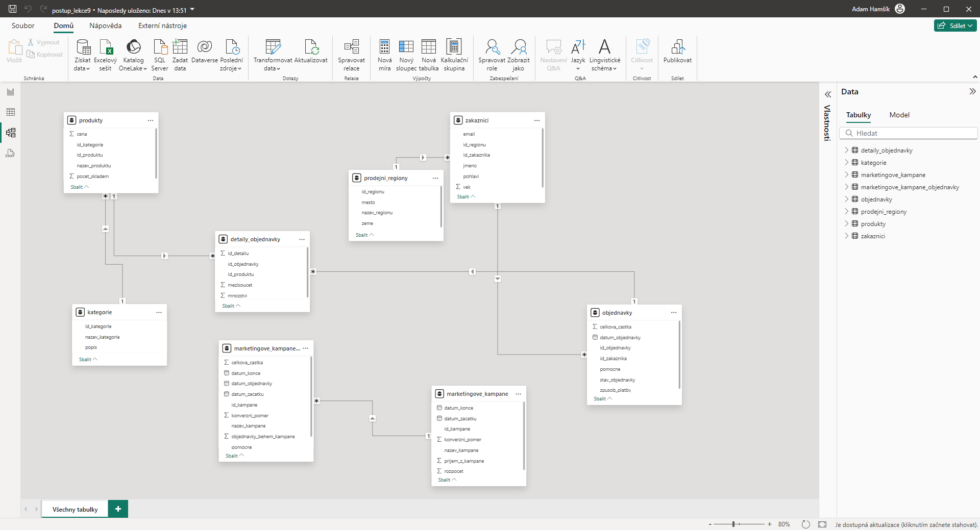Zoom out with the minus button
The height and width of the screenshot is (530, 980).
tap(710, 524)
